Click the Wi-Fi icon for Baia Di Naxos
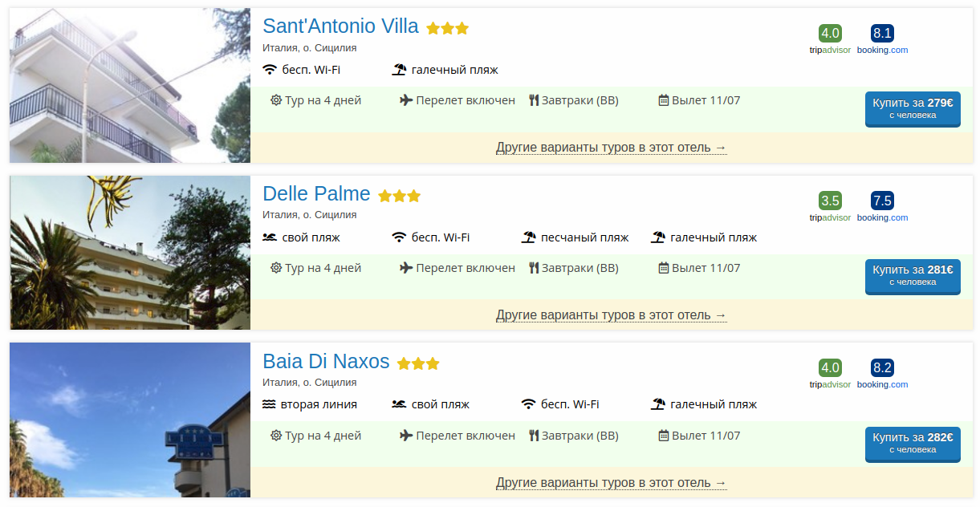 [x=528, y=404]
